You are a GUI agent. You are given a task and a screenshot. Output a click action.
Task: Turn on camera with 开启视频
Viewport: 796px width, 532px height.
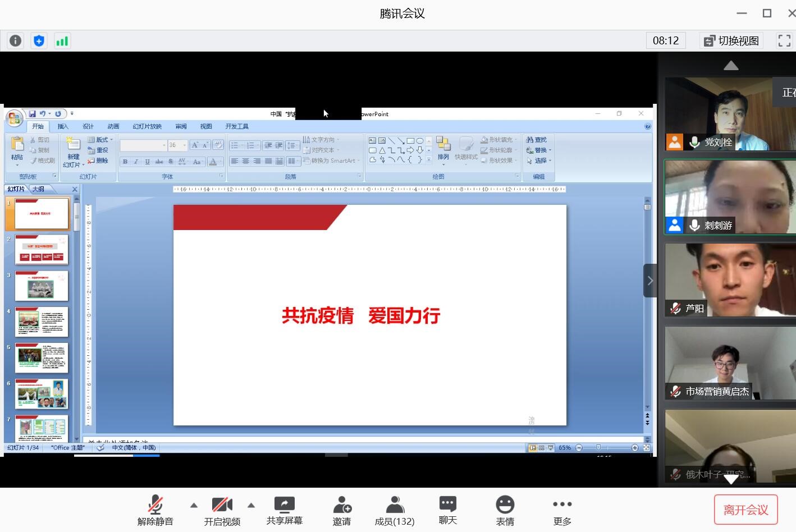[x=222, y=510]
